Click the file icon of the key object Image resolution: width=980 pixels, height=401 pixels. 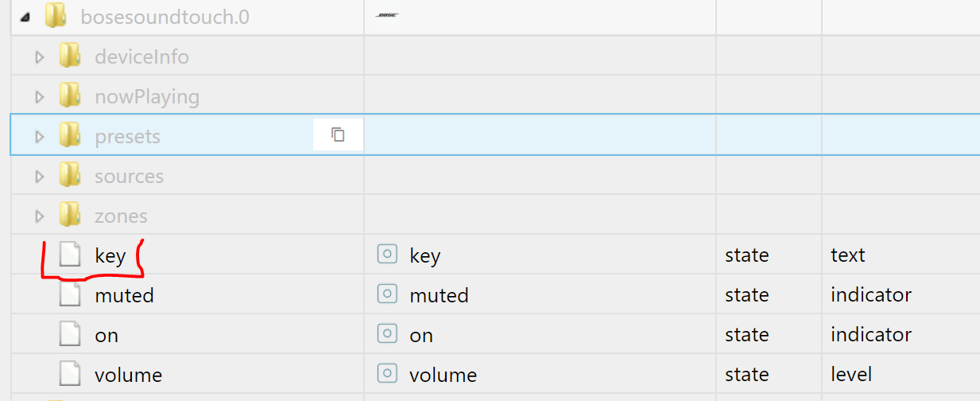71,255
